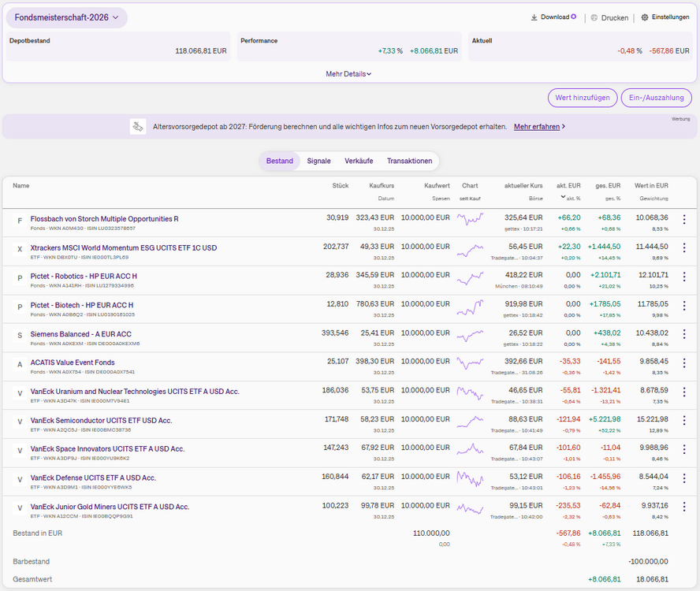Sort table by Name column header
The width and height of the screenshot is (700, 591).
[21, 186]
